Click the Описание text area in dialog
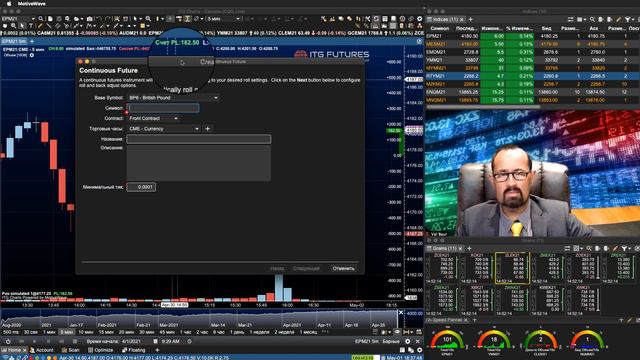 point(198,163)
